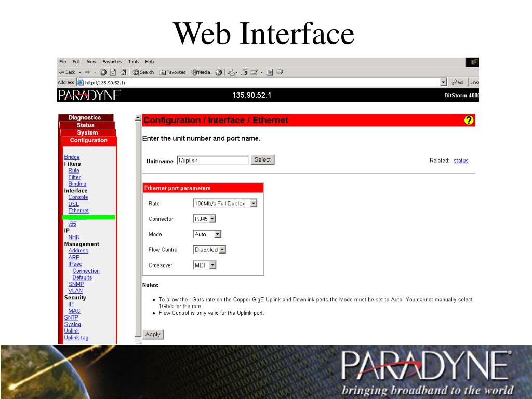Switch to the Status tab
This screenshot has width=532, height=399.
[x=86, y=125]
